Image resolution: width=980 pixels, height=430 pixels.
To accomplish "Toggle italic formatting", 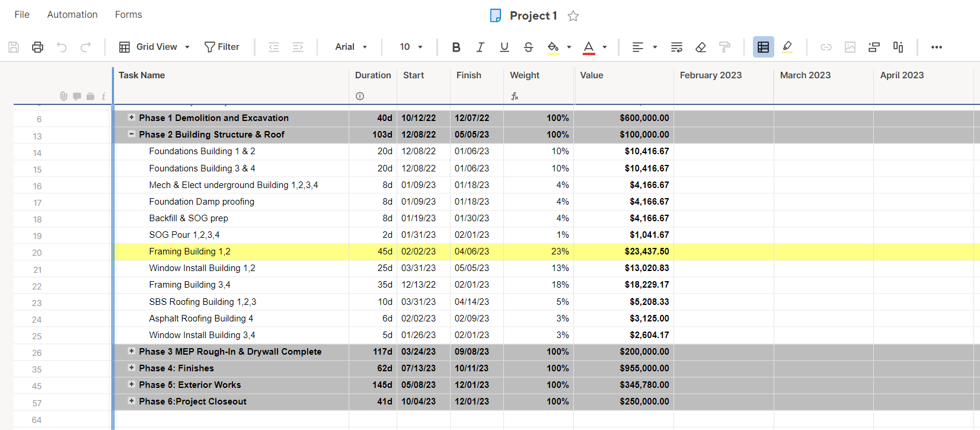I will click(480, 47).
